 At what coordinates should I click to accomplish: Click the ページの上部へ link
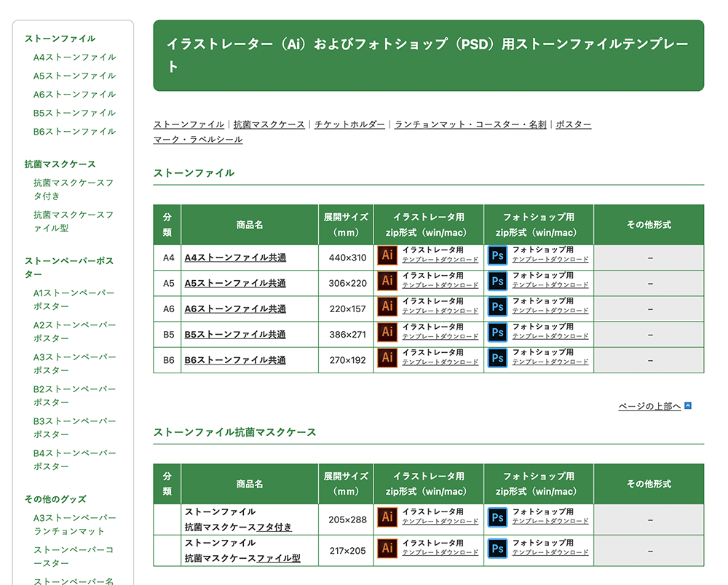pyautogui.click(x=649, y=406)
